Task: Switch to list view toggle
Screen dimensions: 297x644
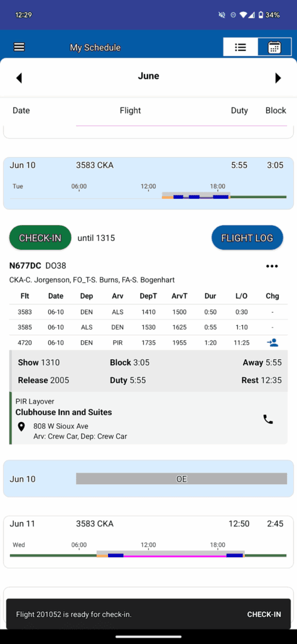Action: 240,47
